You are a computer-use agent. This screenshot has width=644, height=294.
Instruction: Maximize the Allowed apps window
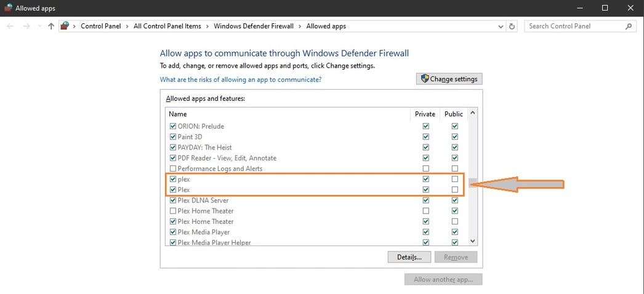605,8
